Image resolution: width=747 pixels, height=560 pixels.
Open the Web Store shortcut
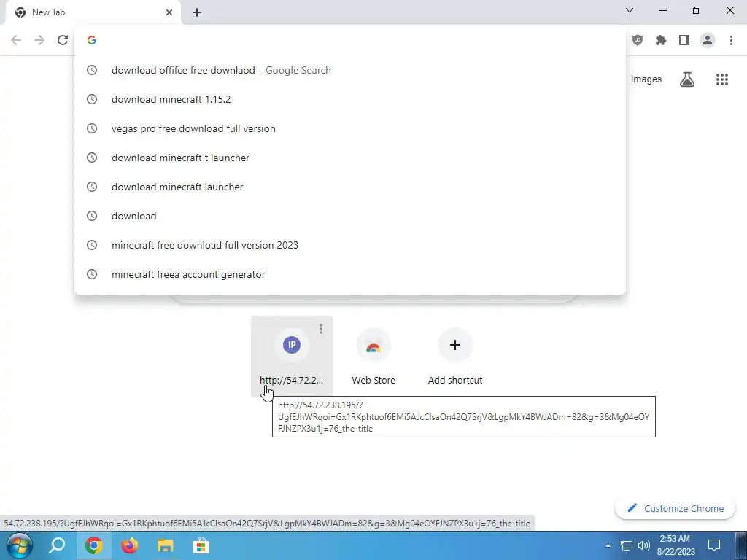coord(373,356)
